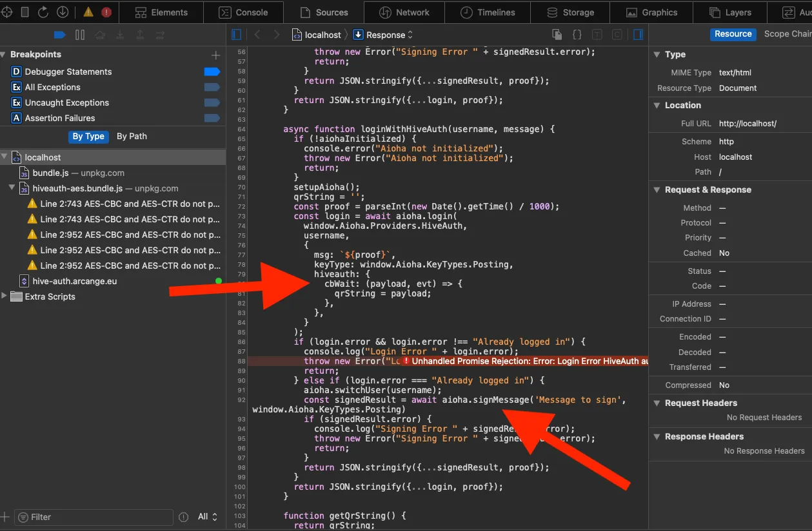This screenshot has height=531, width=812.
Task: Toggle the type annotations T icon
Action: tap(597, 35)
